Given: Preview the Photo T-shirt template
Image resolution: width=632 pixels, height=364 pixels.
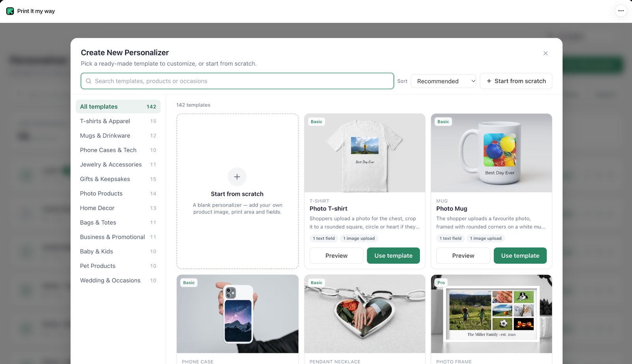Looking at the screenshot, I should pyautogui.click(x=337, y=255).
